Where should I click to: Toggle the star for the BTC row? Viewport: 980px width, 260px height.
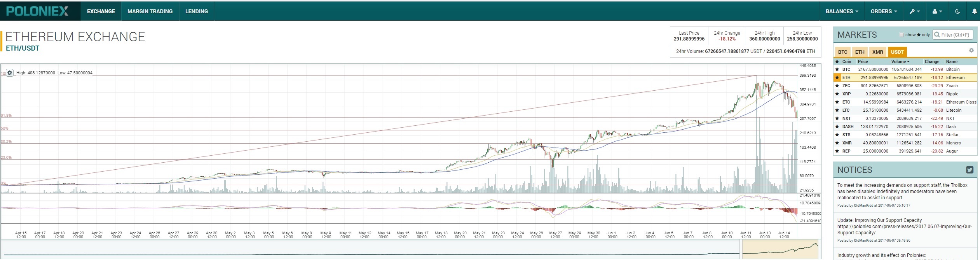837,69
